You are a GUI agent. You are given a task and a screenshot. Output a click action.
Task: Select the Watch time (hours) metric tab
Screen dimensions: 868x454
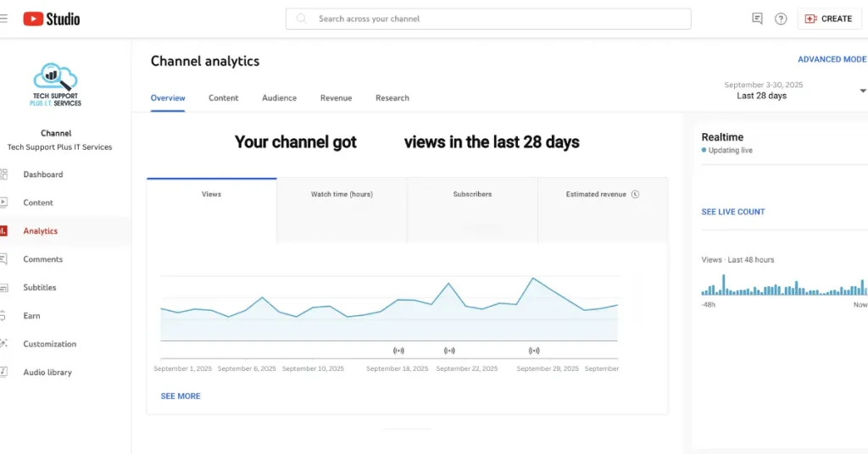(x=342, y=195)
